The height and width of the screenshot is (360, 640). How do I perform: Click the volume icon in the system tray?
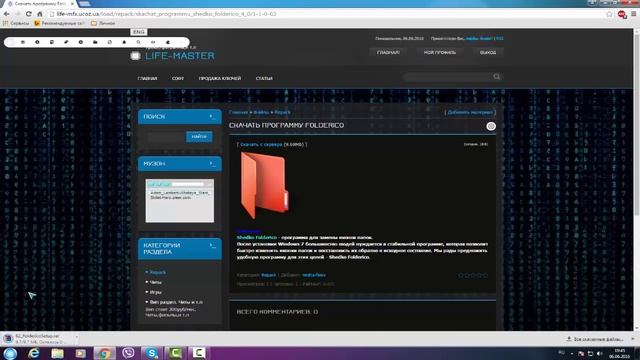pyautogui.click(x=599, y=353)
